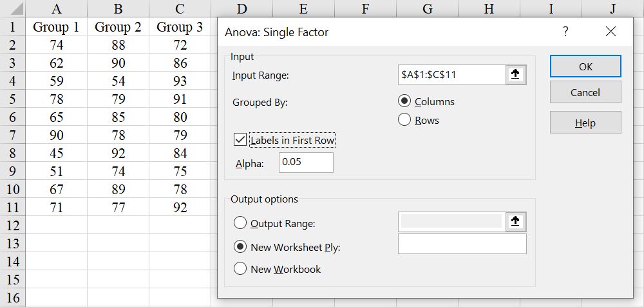
Task: Close the Anova dialog with X
Action: pos(611,32)
